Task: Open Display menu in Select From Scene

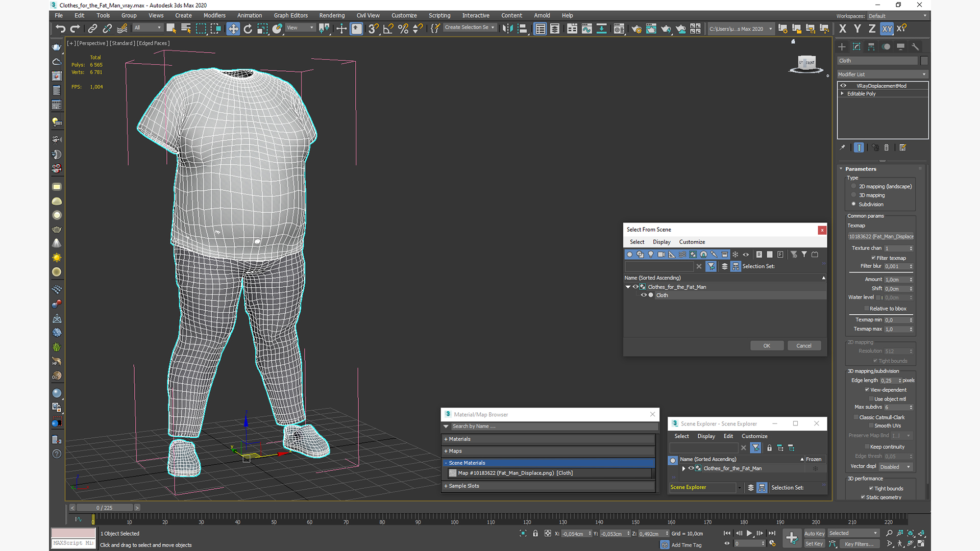Action: [661, 242]
